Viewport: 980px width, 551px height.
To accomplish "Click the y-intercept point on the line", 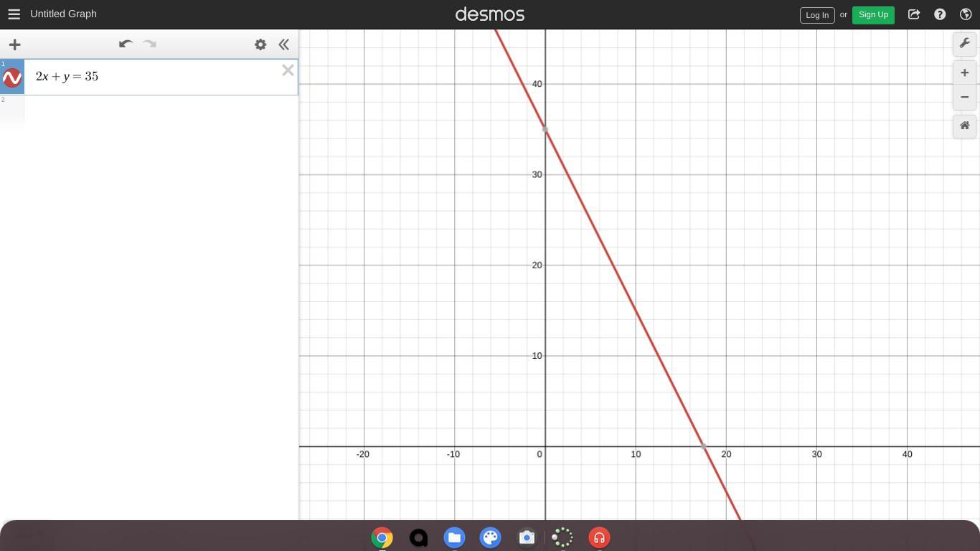I will click(x=545, y=130).
